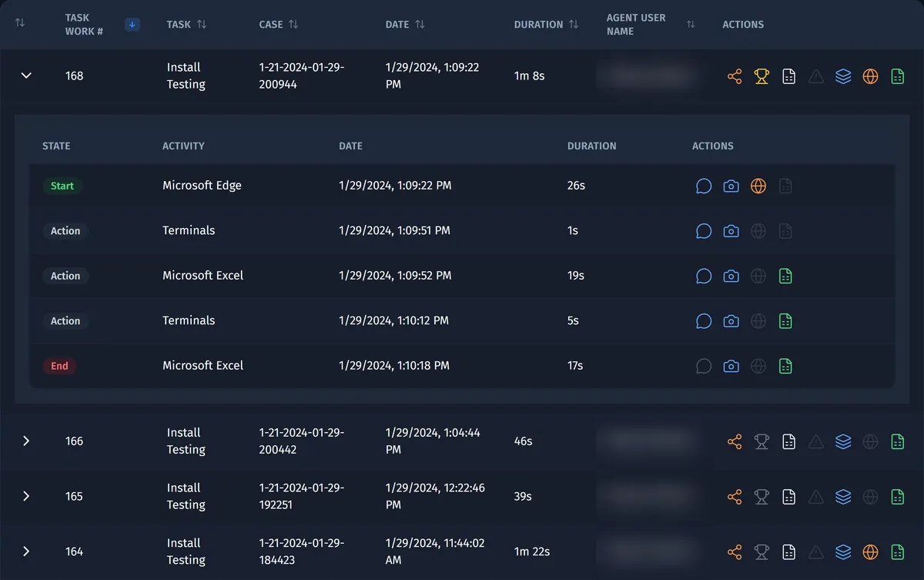
Task: Click the share icon for task 165
Action: 735,497
